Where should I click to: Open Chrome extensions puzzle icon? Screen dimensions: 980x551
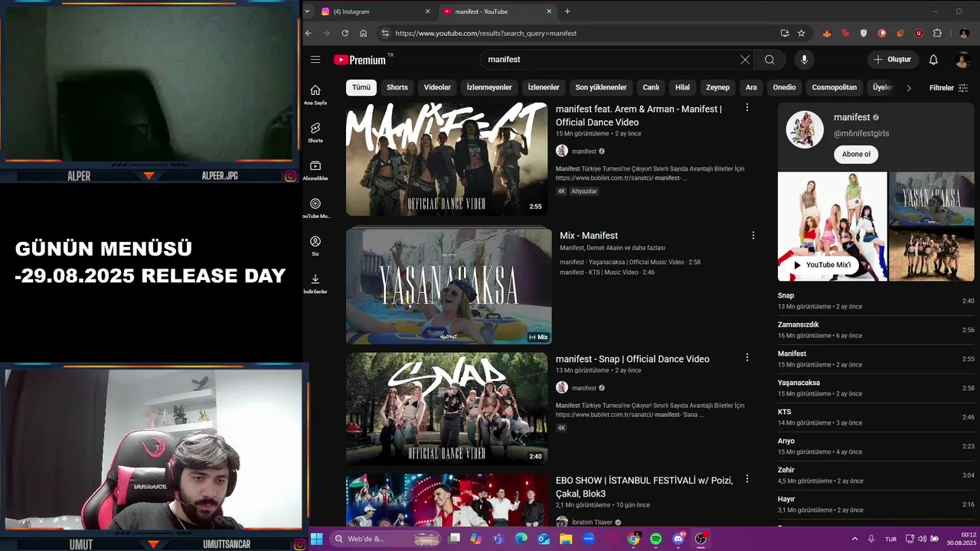(937, 33)
